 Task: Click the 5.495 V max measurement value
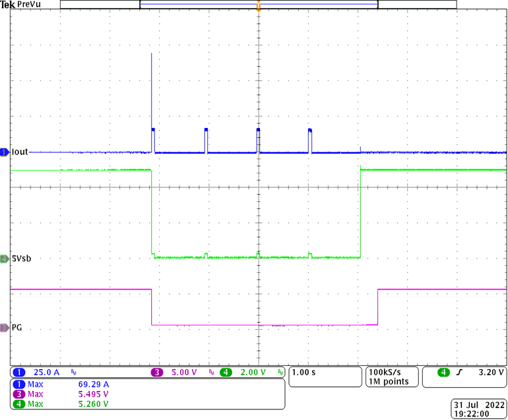93,394
